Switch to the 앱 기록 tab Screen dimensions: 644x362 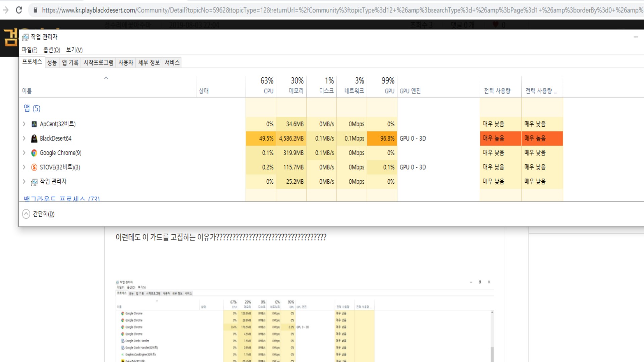point(70,63)
